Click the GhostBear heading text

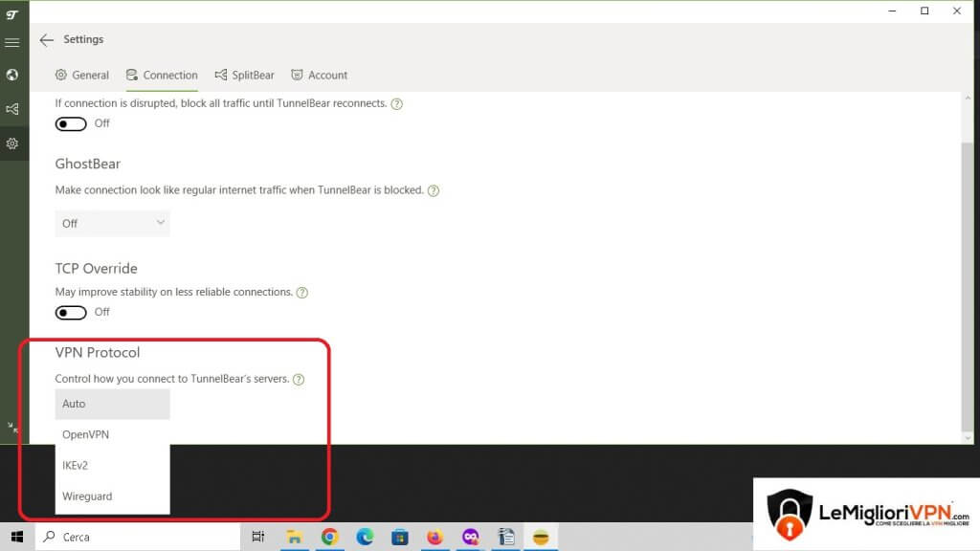pos(87,164)
